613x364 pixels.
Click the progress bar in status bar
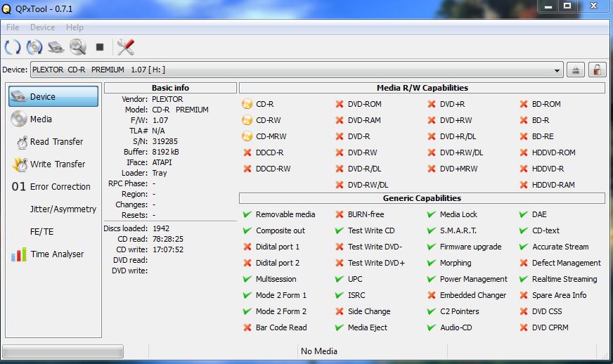pyautogui.click(x=63, y=351)
